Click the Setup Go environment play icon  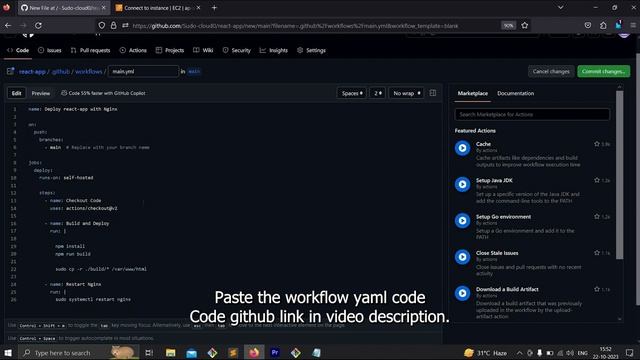(462, 220)
